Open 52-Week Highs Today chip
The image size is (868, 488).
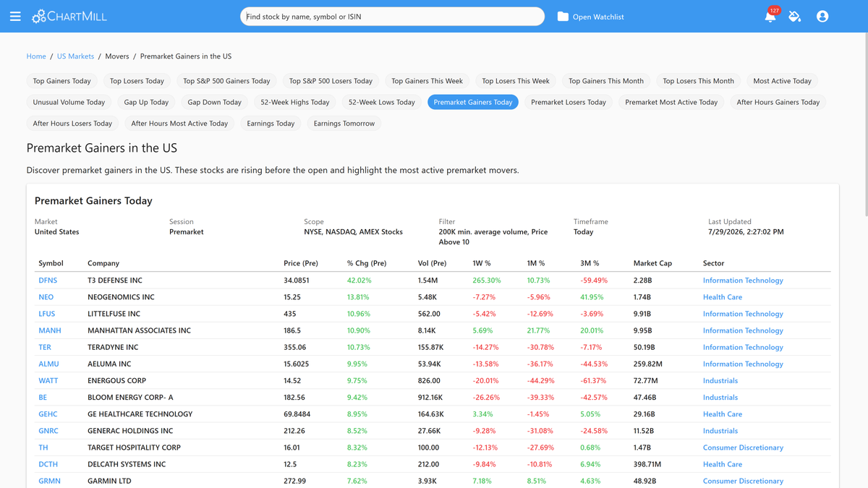[x=295, y=102]
